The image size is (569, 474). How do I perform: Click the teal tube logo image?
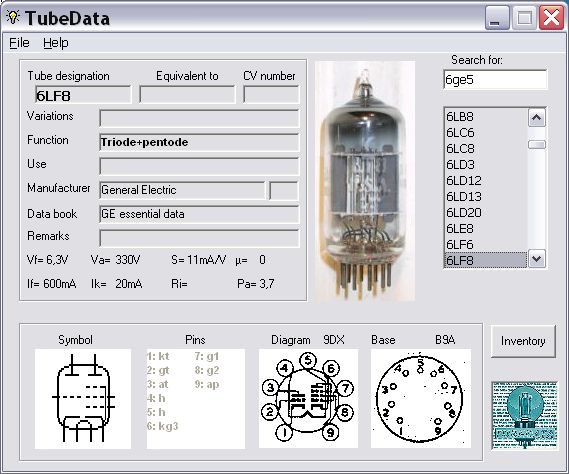tap(524, 415)
